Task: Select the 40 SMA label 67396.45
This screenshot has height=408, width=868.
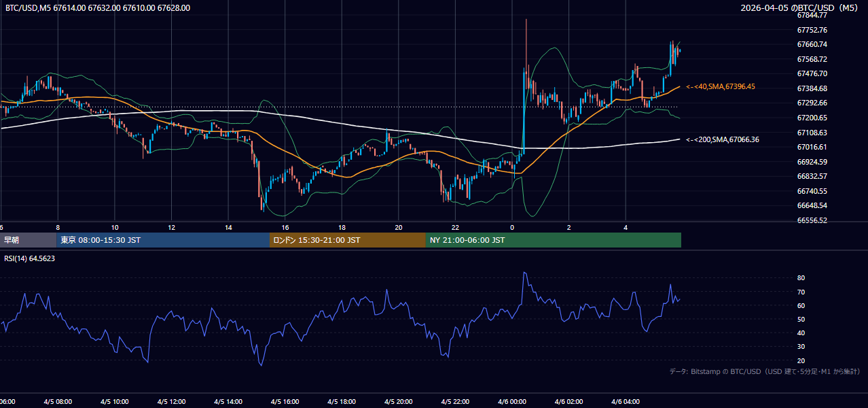Action: point(721,86)
